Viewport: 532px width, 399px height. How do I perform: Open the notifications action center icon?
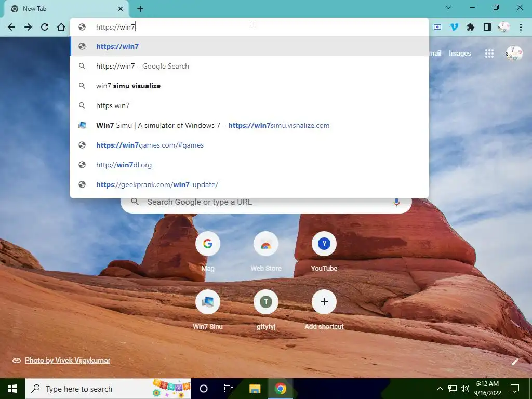(x=515, y=389)
